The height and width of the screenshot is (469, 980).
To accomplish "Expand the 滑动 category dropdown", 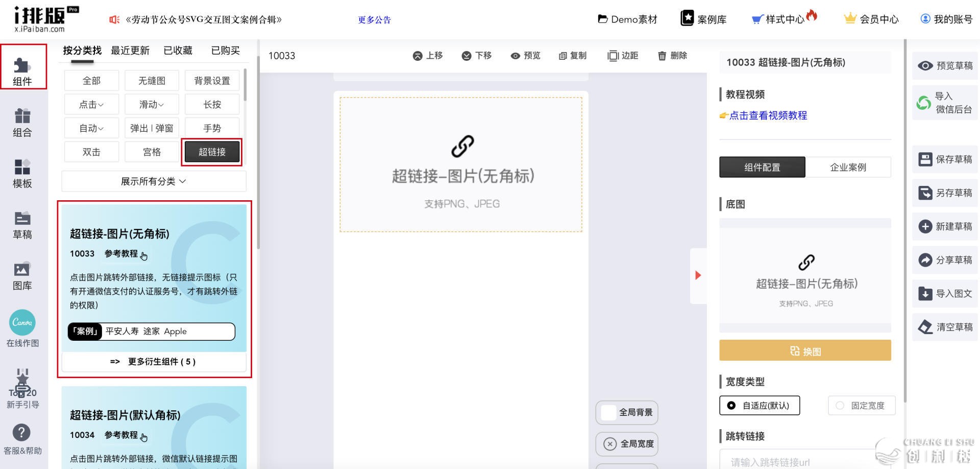I will click(x=152, y=105).
